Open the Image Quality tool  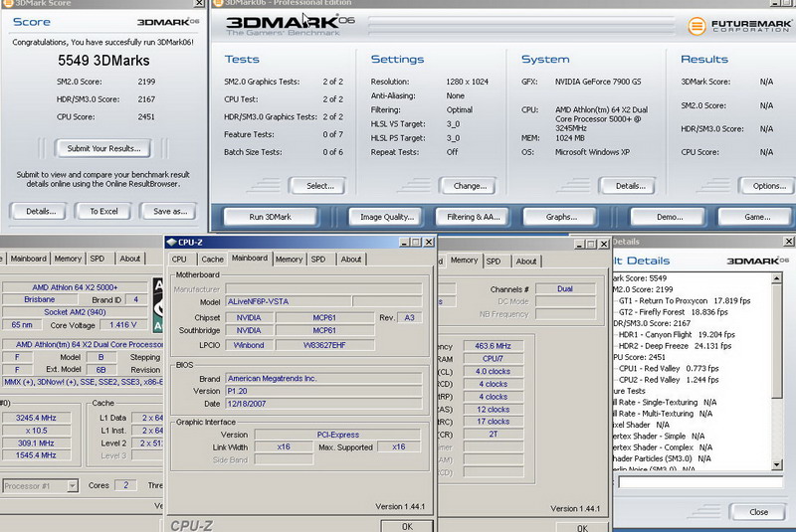tap(385, 217)
